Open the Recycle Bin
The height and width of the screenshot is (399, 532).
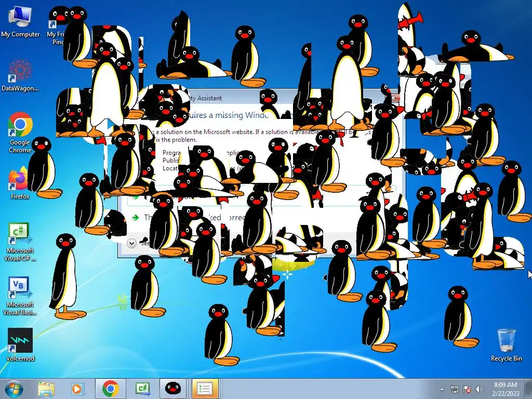tap(506, 345)
